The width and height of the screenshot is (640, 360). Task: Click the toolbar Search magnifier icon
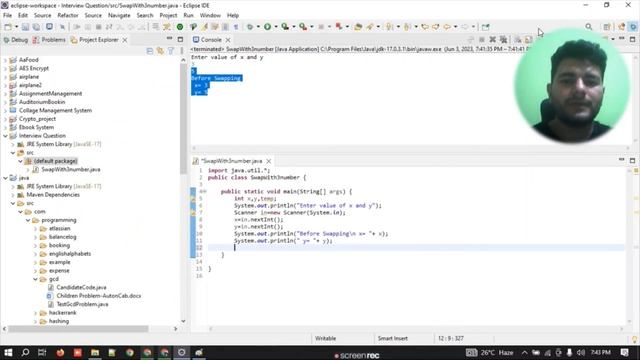(589, 27)
